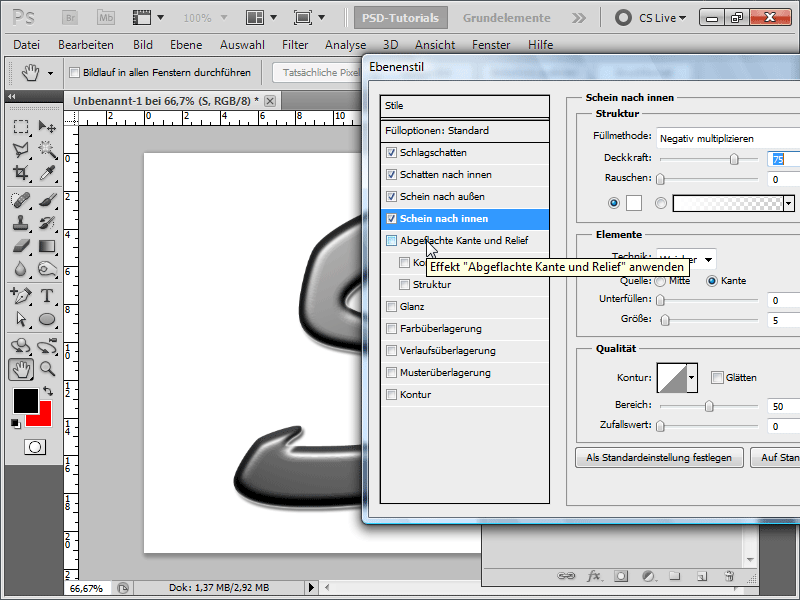Select the History Brush tool
800x600 pixels.
pyautogui.click(x=47, y=223)
